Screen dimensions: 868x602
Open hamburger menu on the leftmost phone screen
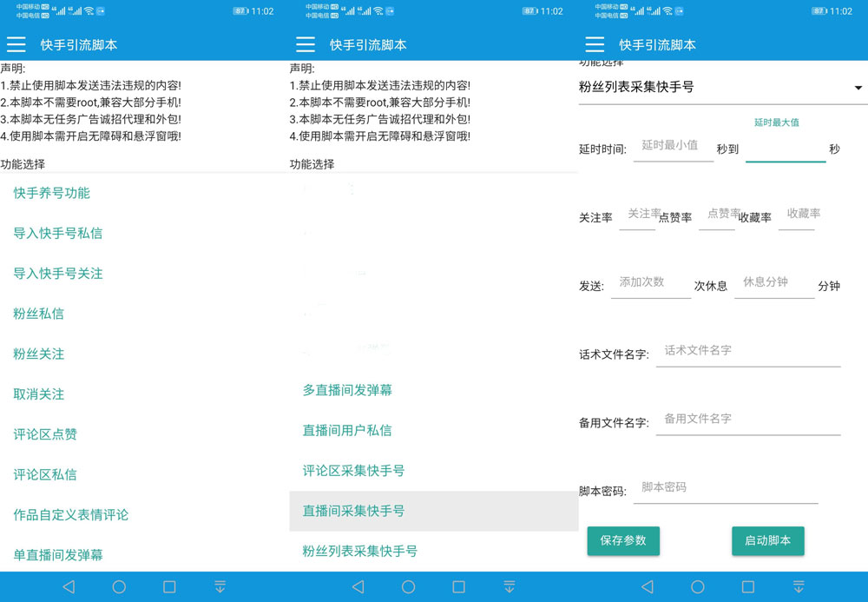[16, 44]
